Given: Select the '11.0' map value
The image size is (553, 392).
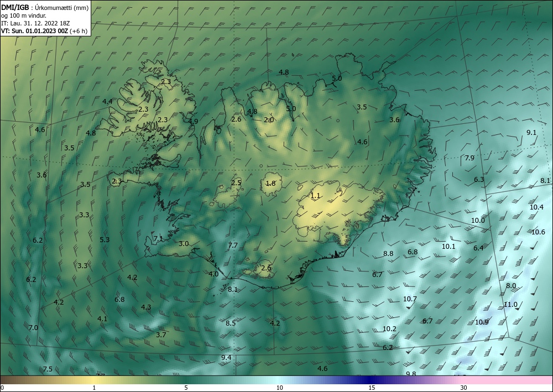Looking at the screenshot, I should click(x=510, y=305).
